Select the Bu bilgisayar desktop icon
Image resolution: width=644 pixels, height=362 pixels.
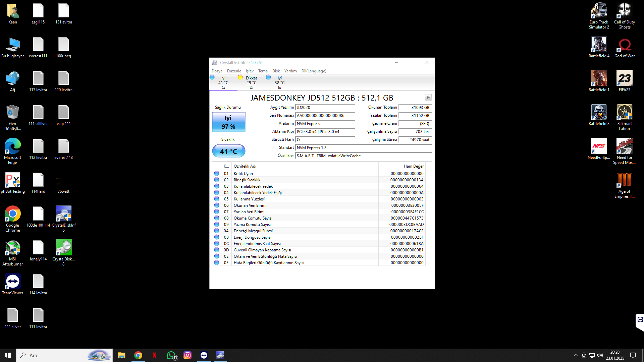point(12,48)
